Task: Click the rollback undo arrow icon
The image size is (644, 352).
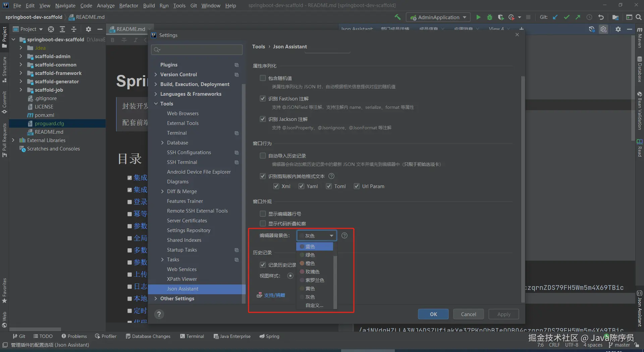Action: tap(601, 17)
